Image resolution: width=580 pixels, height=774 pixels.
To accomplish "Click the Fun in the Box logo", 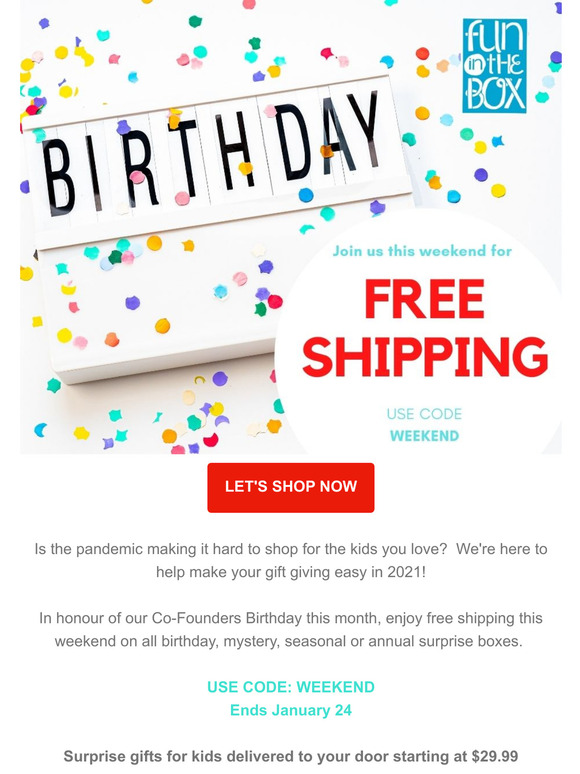I will click(494, 66).
